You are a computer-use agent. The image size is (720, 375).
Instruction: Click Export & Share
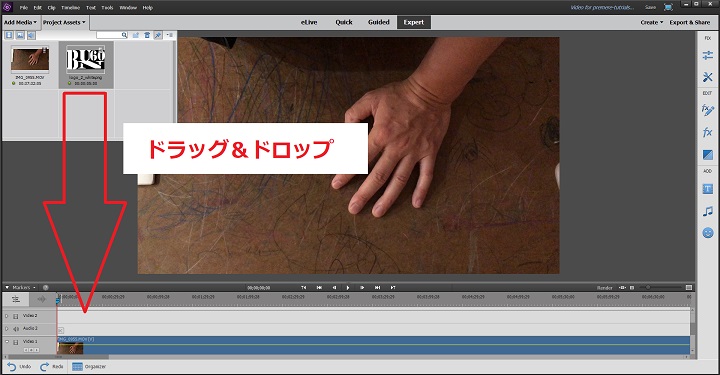click(690, 22)
